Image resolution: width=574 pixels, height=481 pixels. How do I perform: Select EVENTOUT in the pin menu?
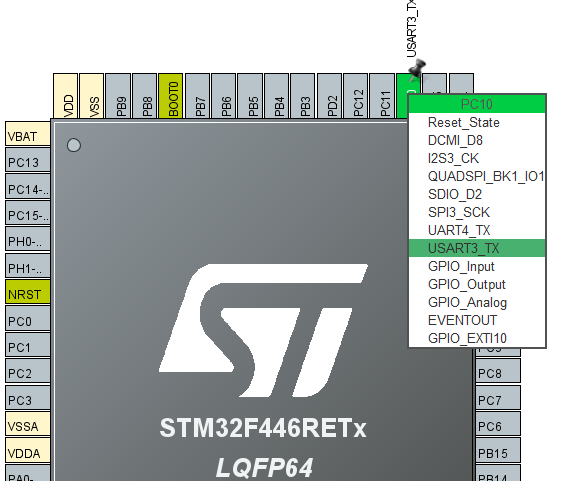pyautogui.click(x=477, y=320)
